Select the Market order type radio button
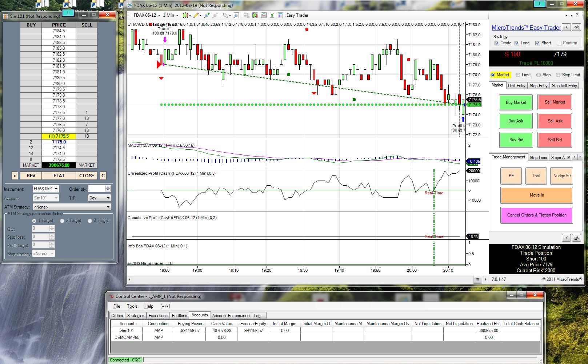The width and height of the screenshot is (588, 364). (493, 75)
